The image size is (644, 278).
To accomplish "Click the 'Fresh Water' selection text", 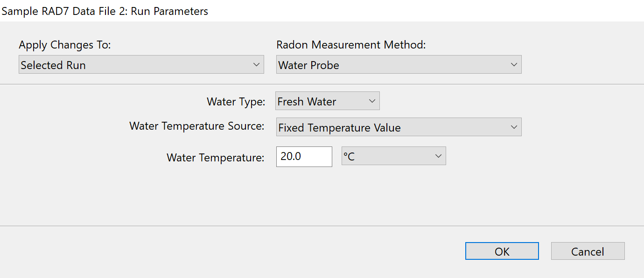I will (307, 102).
